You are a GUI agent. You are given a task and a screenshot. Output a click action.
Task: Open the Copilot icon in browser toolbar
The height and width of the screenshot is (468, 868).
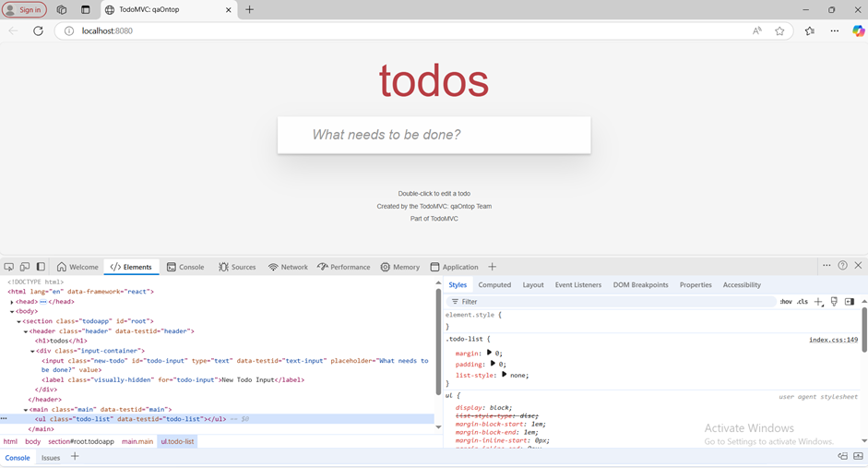pyautogui.click(x=858, y=30)
